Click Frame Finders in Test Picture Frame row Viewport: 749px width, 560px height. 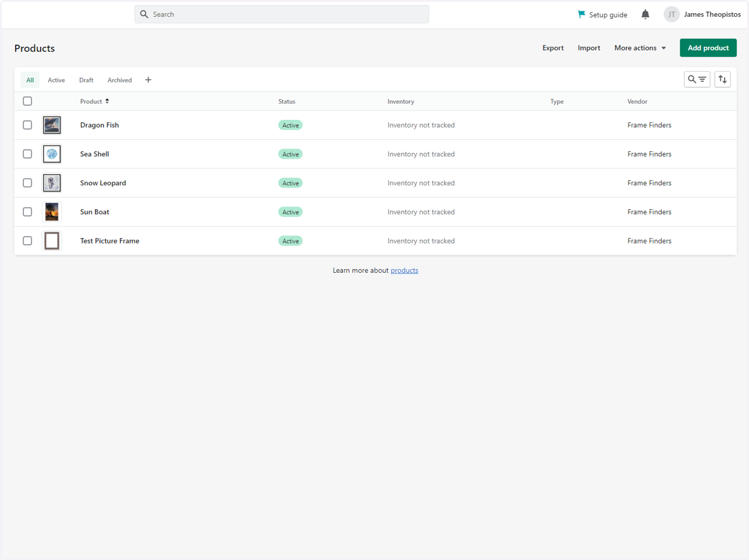pos(649,241)
